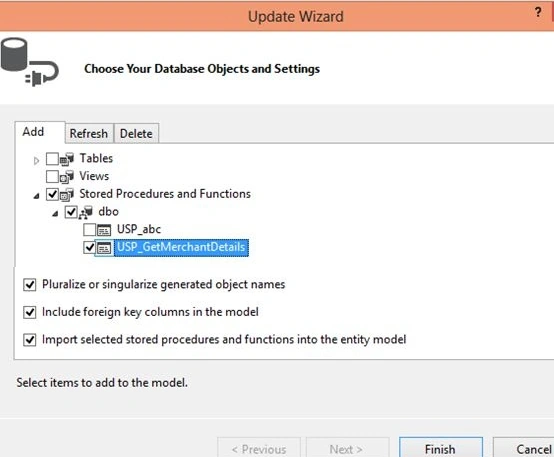Check the Tables checkbox

[x=52, y=159]
